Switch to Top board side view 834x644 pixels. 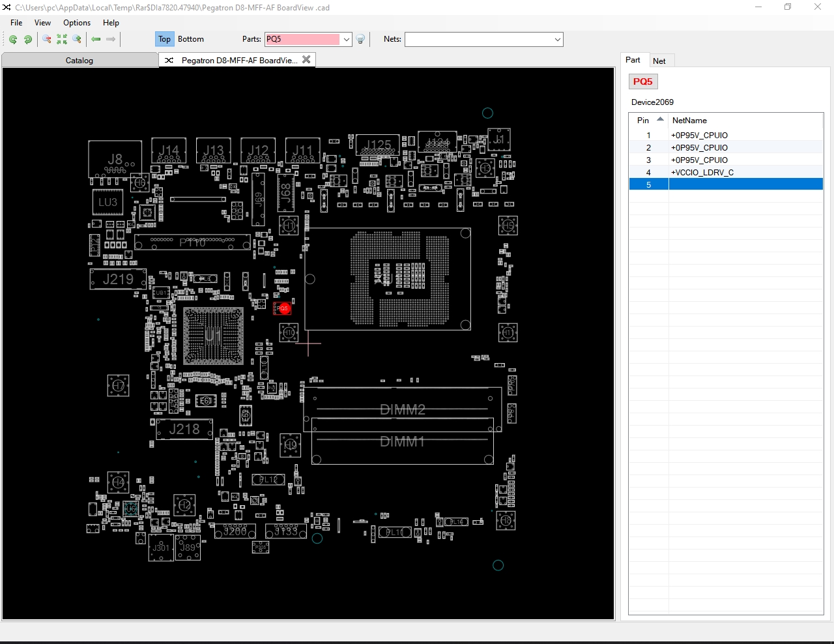click(x=164, y=39)
